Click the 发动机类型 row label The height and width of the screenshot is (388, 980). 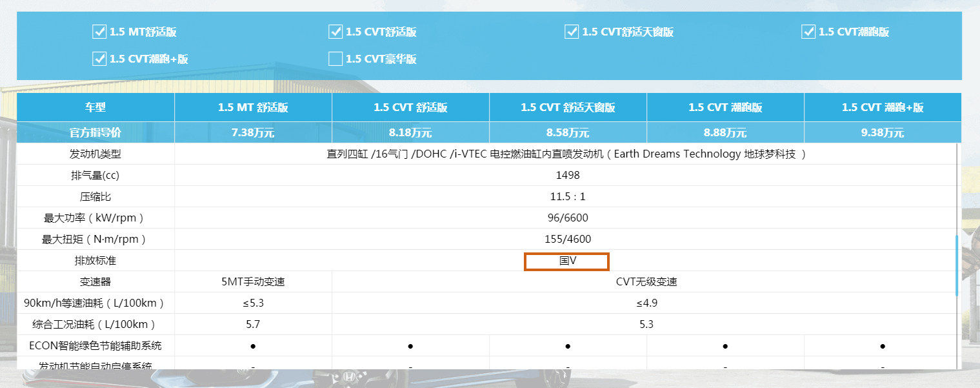[95, 154]
